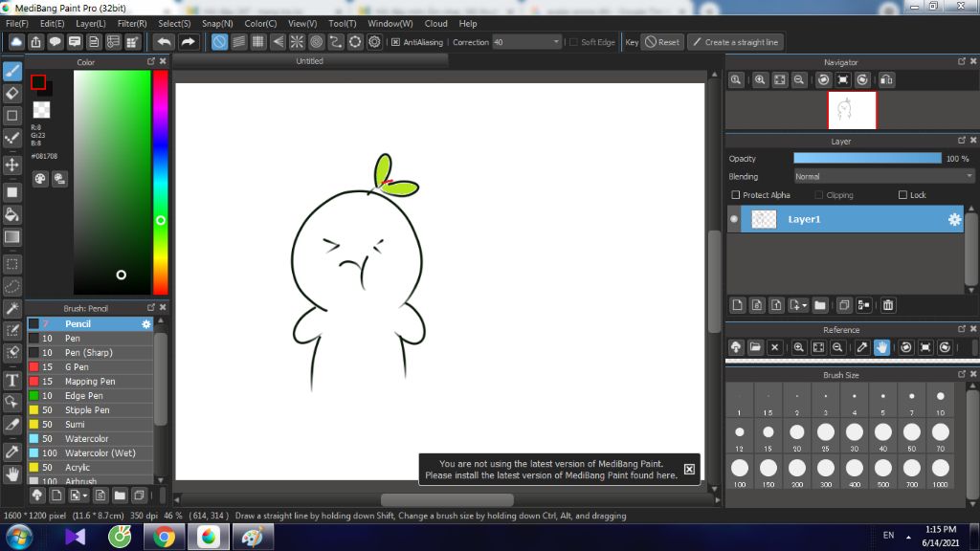Check the Clipping option
The height and width of the screenshot is (551, 980).
click(819, 195)
